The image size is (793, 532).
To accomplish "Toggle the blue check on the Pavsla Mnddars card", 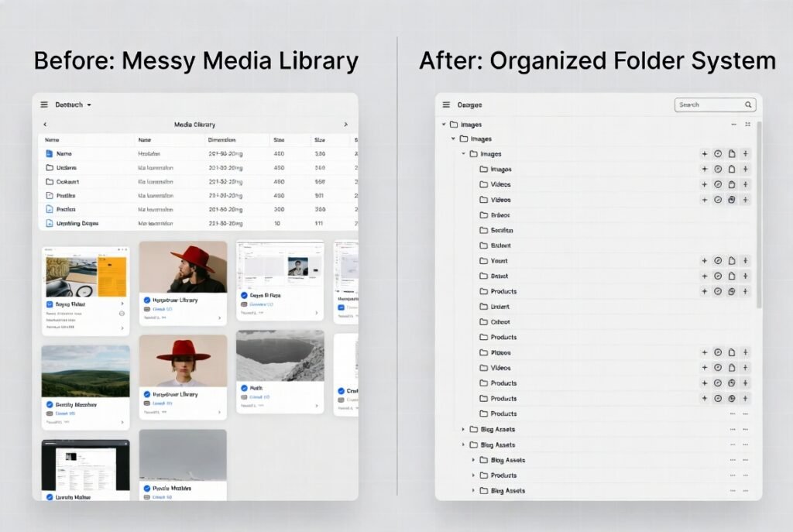I will (147, 489).
